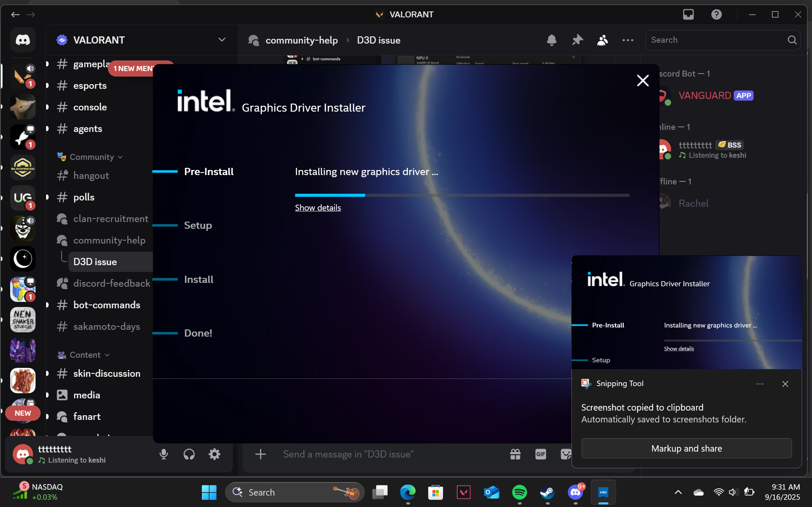Open Nen Shaker Studios server
The width and height of the screenshot is (812, 507).
coord(23,320)
